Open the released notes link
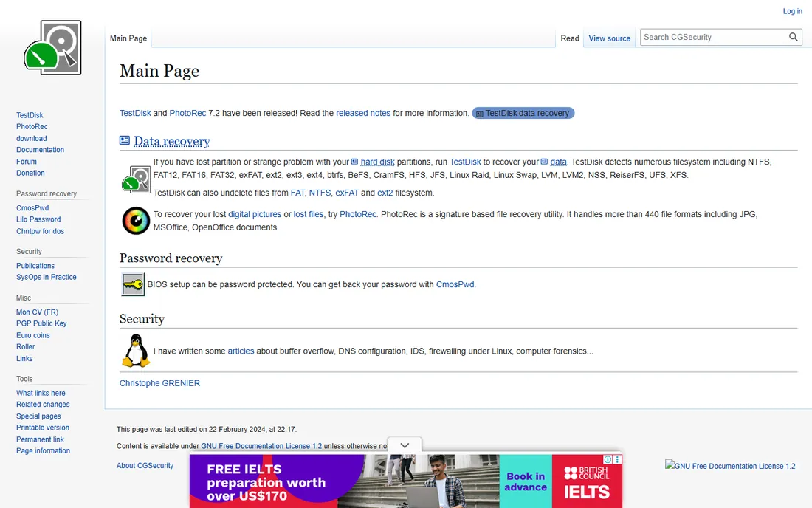Screen dimensions: 812x508 click(x=363, y=113)
